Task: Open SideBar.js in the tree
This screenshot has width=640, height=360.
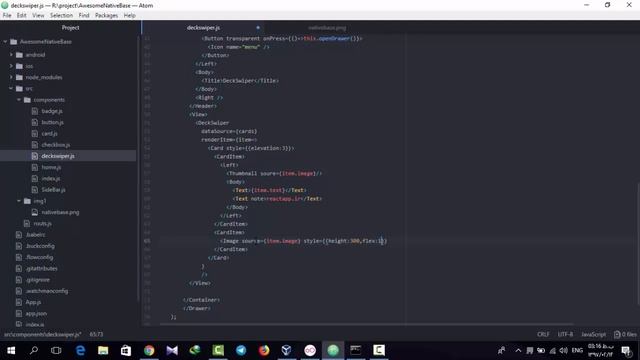Action: click(x=53, y=190)
